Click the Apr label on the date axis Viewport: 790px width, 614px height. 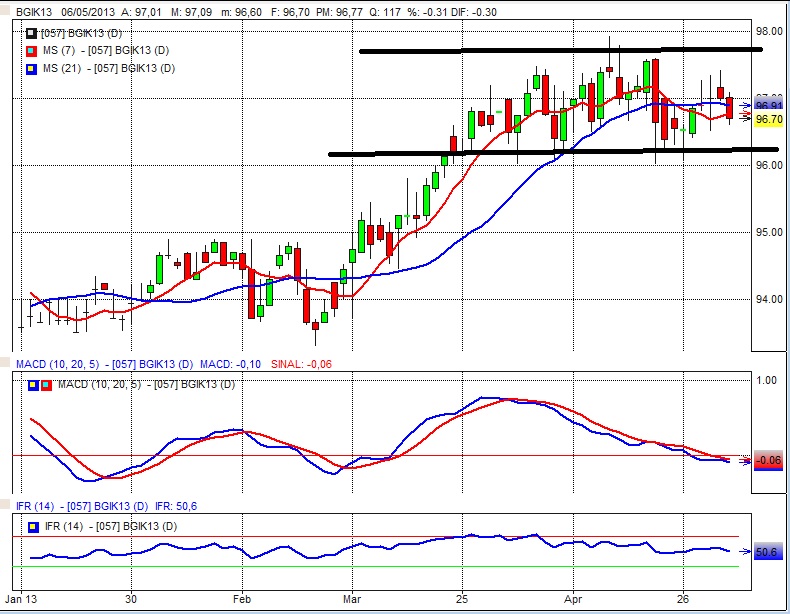574,601
